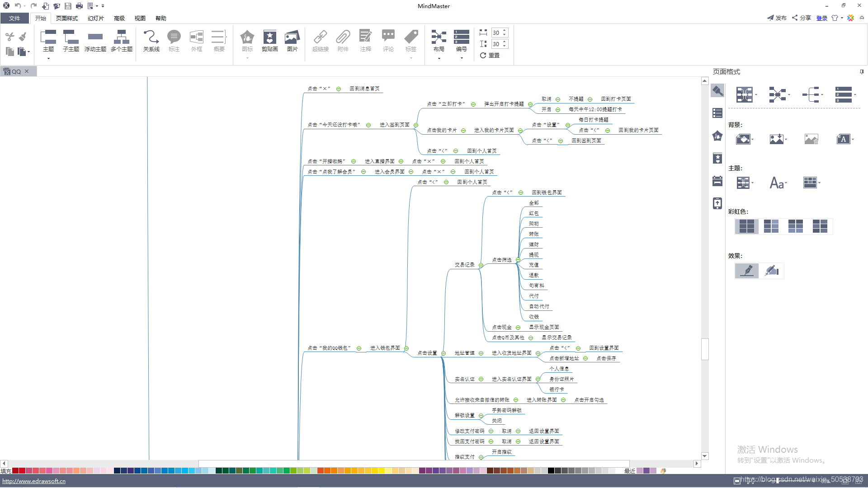The height and width of the screenshot is (488, 868).
Task: Select the Format Painter brush icon
Action: click(23, 37)
